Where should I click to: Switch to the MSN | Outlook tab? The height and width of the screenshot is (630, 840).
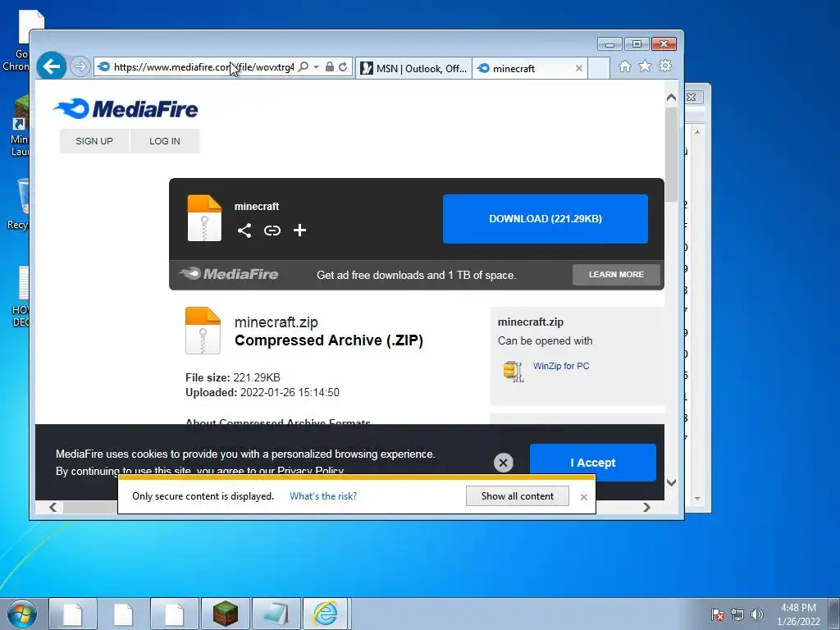tap(413, 69)
